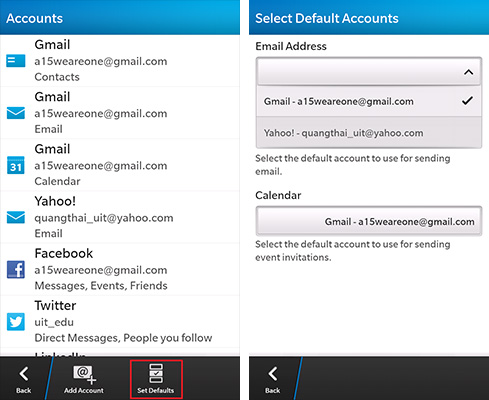Viewport: 489px width, 400px height.
Task: Click 'Messages, Events, Friends' text
Action: (x=101, y=286)
